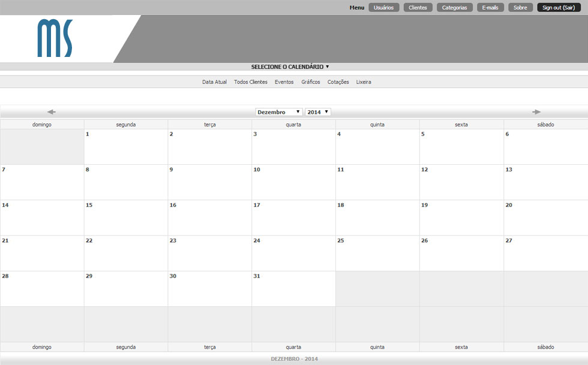588x365 pixels.
Task: Click the top 'quarta' column header
Action: point(293,125)
